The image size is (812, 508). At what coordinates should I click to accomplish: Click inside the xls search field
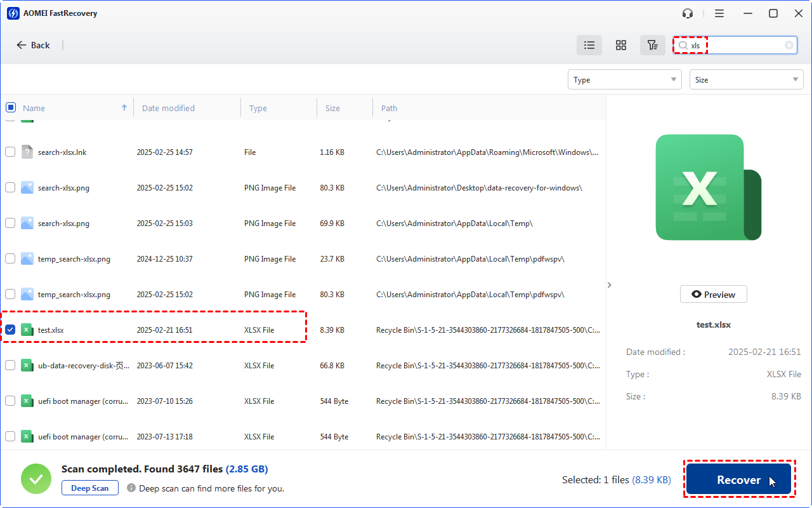pyautogui.click(x=736, y=45)
